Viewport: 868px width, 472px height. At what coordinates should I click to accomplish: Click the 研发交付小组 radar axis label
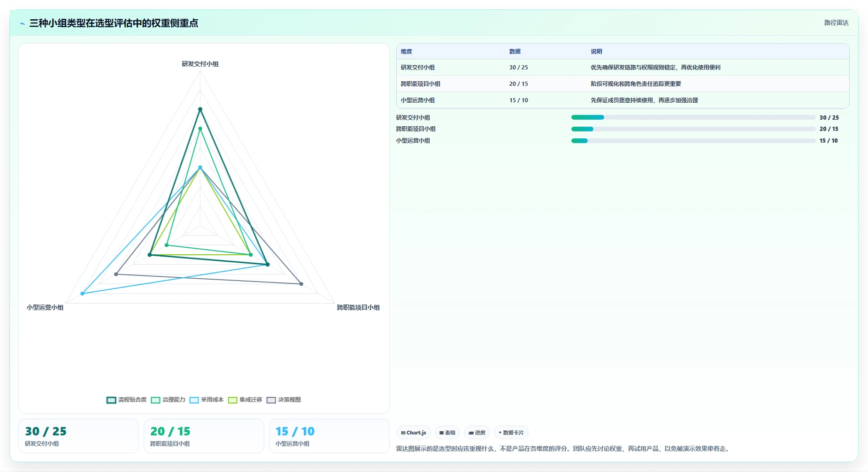200,64
